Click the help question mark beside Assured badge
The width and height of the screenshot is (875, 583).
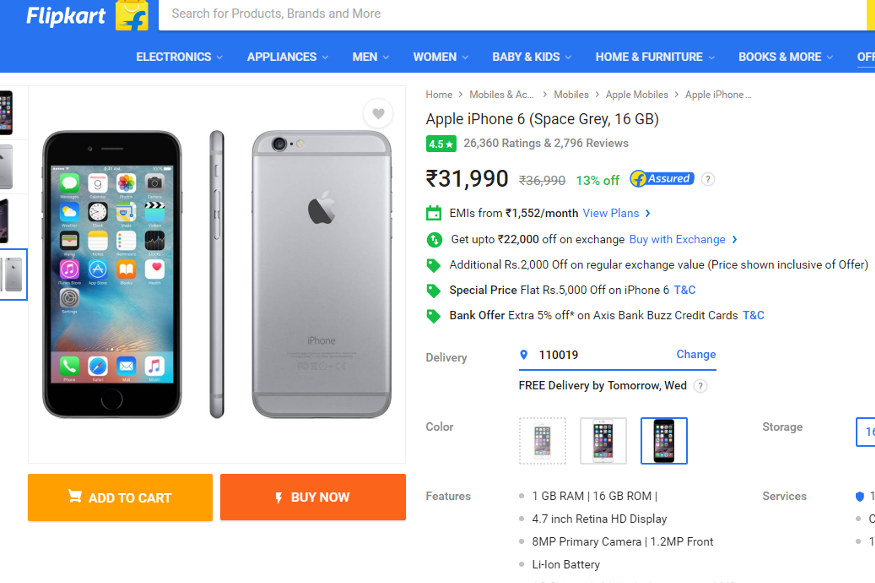(708, 178)
